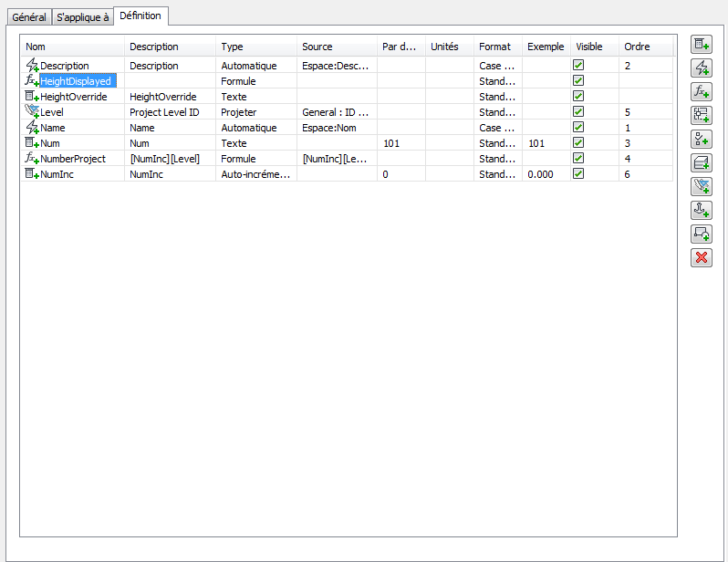728x562 pixels.
Task: Click the Unités column header
Action: (450, 47)
